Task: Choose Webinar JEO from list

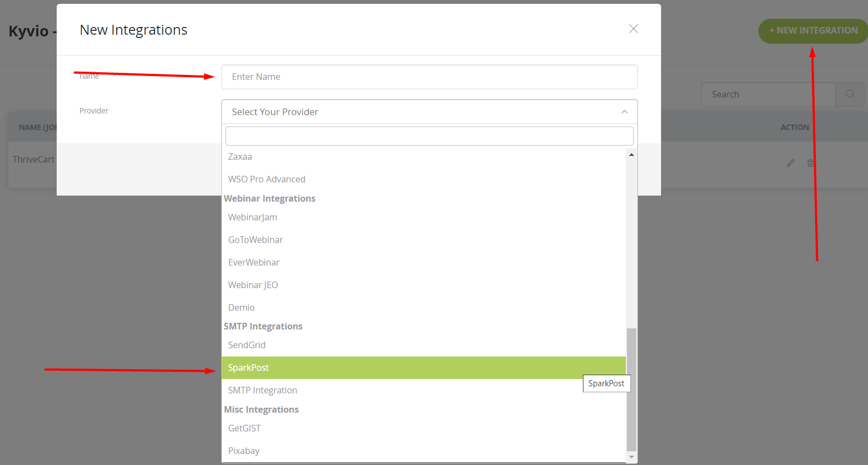Action: click(x=423, y=285)
